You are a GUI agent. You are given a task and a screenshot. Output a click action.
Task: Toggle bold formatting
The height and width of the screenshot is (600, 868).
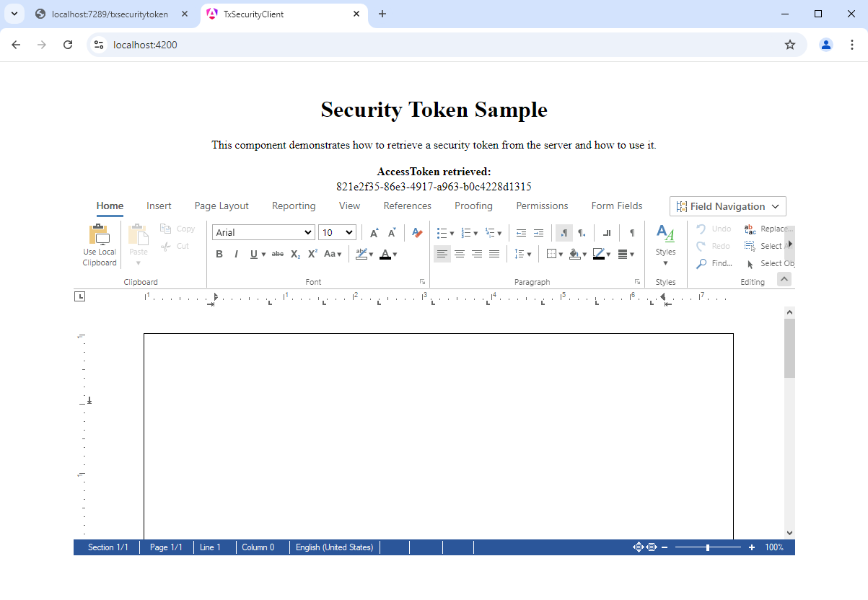click(x=219, y=254)
